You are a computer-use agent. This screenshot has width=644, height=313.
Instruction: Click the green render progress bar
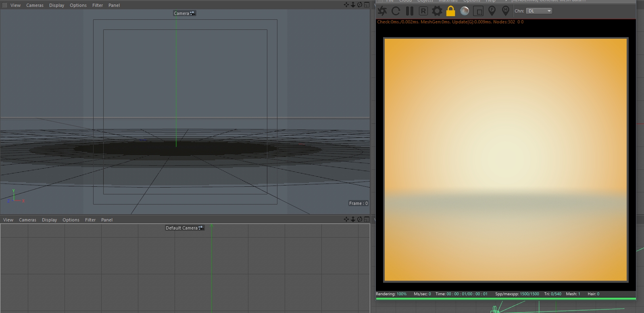pos(506,298)
